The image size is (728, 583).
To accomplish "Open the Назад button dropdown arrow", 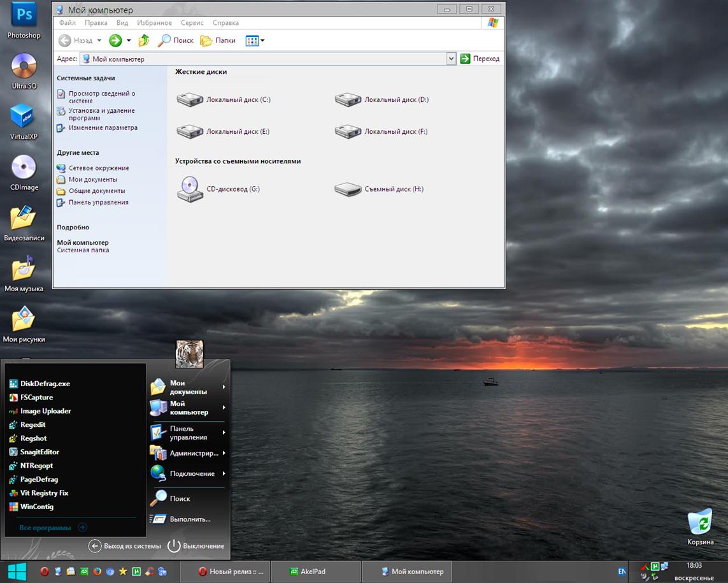I will click(x=100, y=40).
